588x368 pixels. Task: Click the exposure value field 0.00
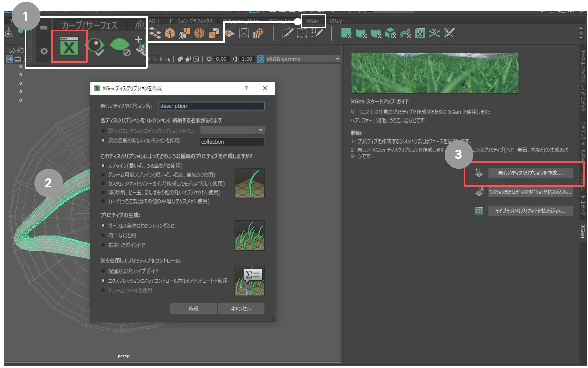pos(221,59)
